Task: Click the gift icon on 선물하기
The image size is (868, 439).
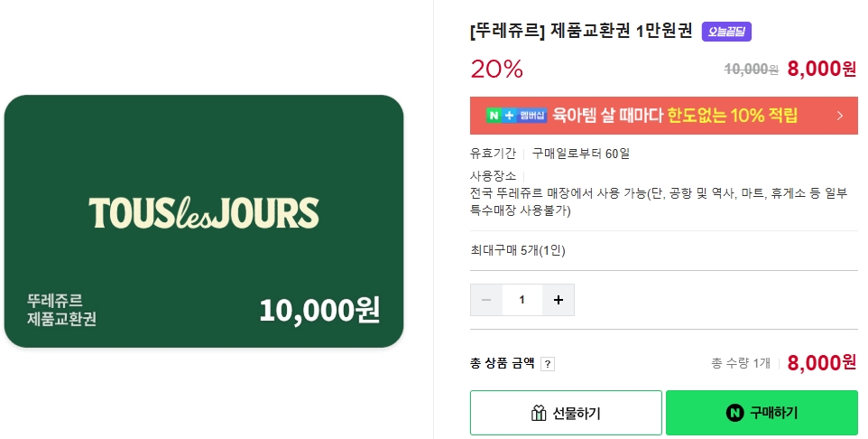Action: [x=539, y=414]
